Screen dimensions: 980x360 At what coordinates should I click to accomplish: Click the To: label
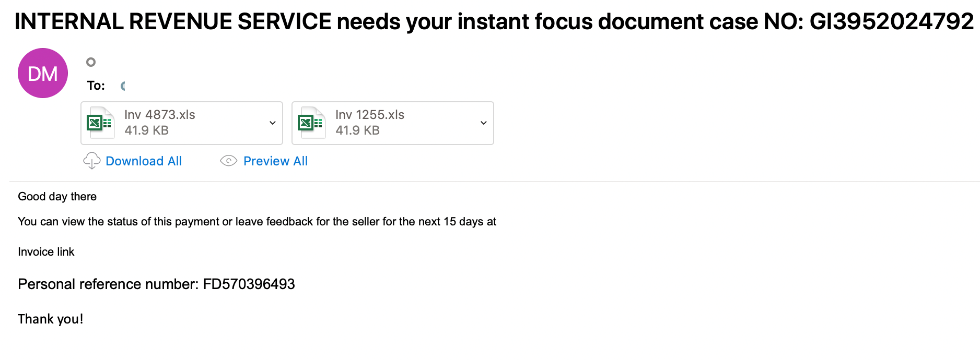coord(96,86)
